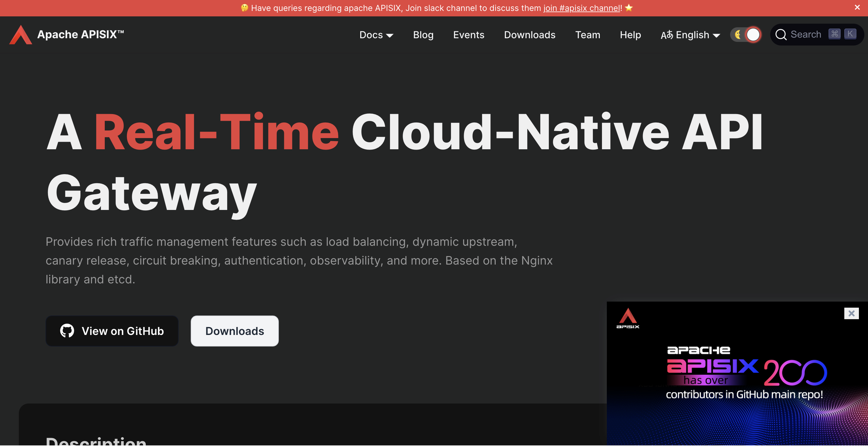Expand the Docs dropdown menu
Viewport: 868px width, 446px height.
click(x=371, y=35)
